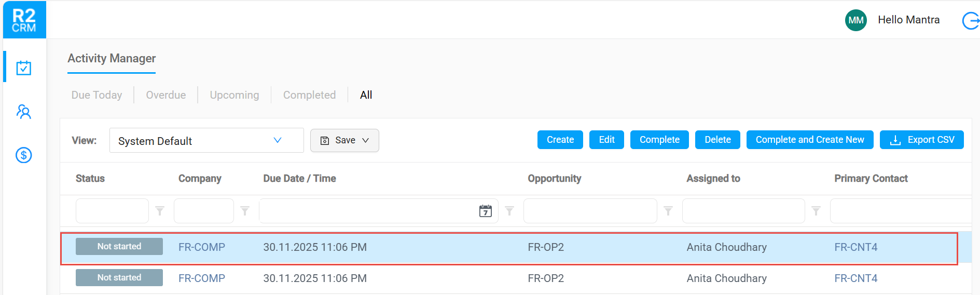The image size is (980, 295).
Task: Open the Activities calendar-check sidebar icon
Action: tap(24, 68)
